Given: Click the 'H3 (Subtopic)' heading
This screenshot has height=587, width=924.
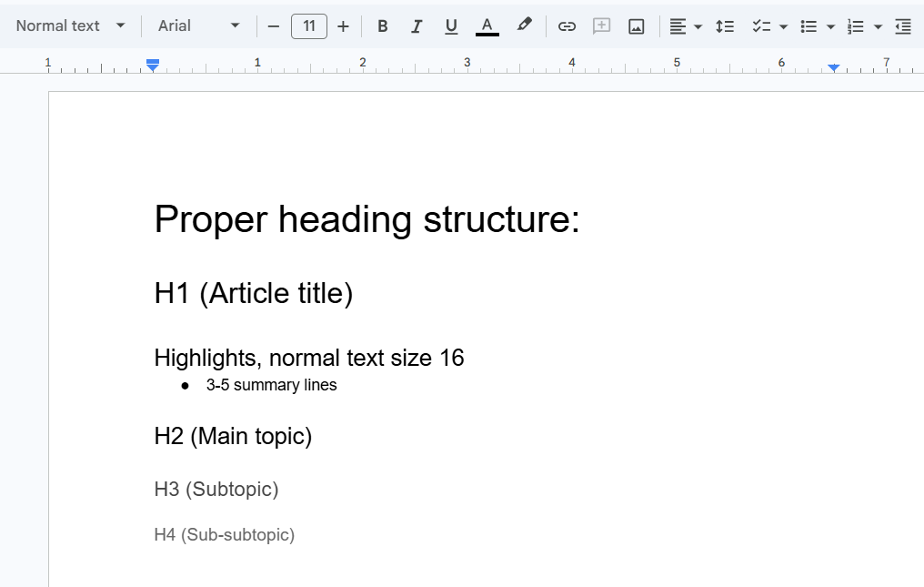Looking at the screenshot, I should 216,489.
